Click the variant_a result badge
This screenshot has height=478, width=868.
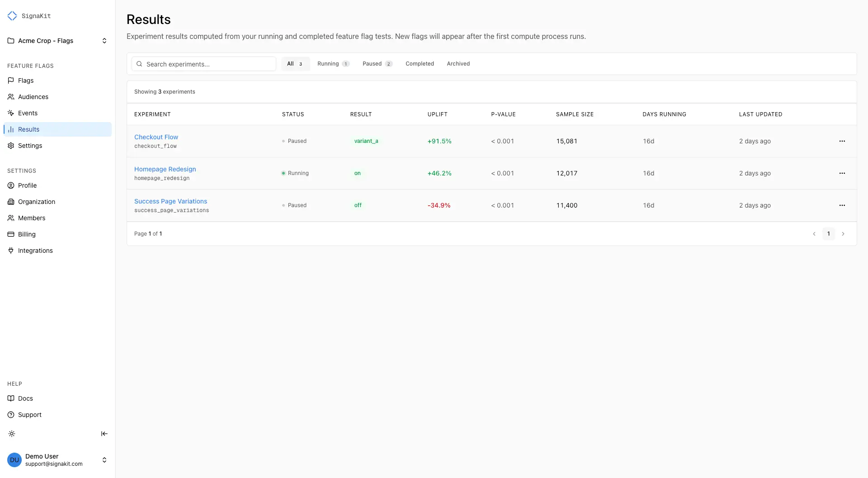(366, 141)
